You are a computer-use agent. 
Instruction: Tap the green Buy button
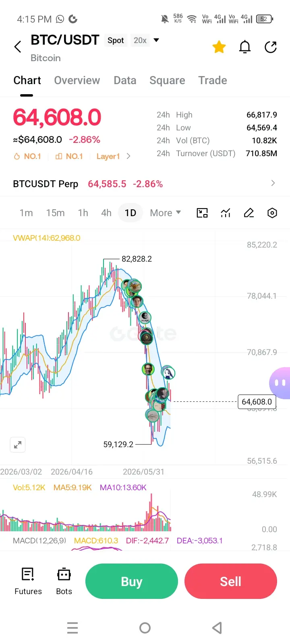(132, 581)
